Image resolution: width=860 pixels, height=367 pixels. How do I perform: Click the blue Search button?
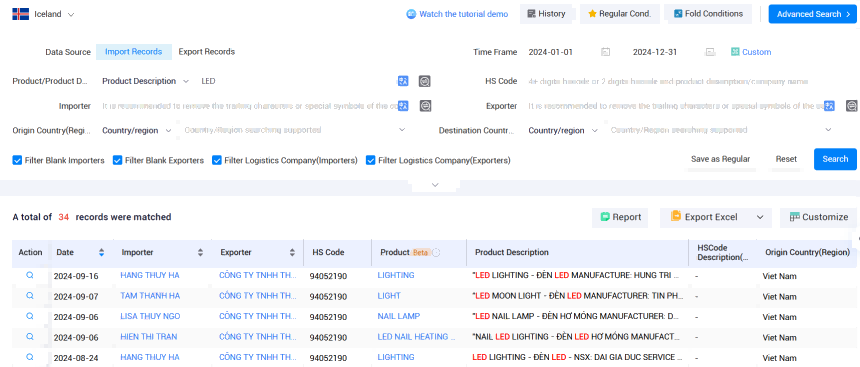pyautogui.click(x=835, y=159)
